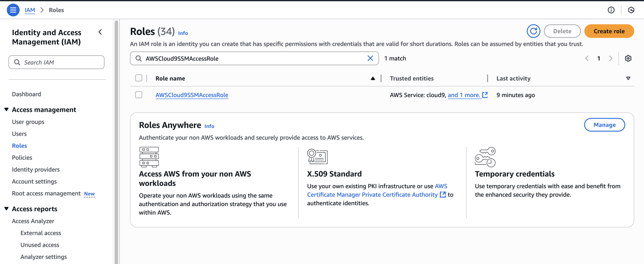Click the info circle icon in the top bar
This screenshot has height=264, width=644.
point(611,10)
